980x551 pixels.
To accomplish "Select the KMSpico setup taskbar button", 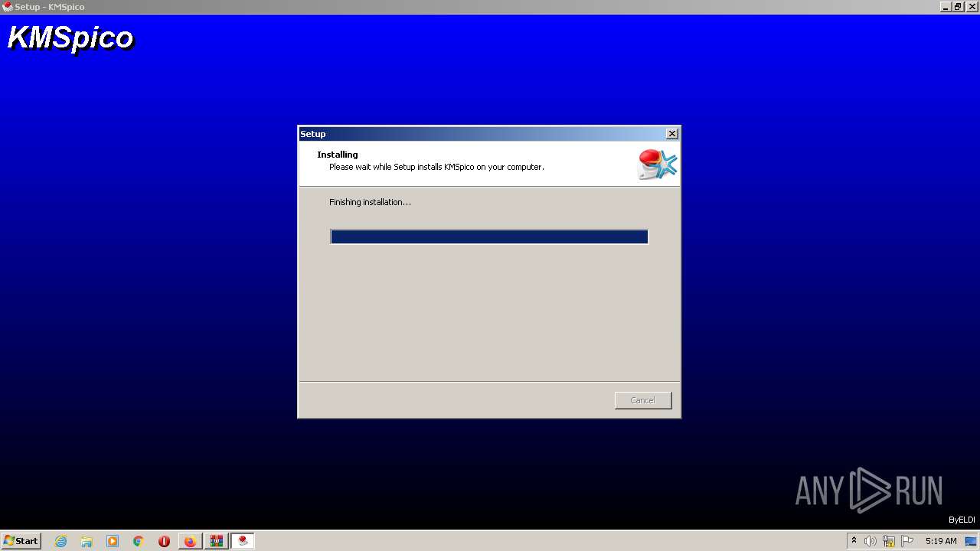I will (243, 541).
